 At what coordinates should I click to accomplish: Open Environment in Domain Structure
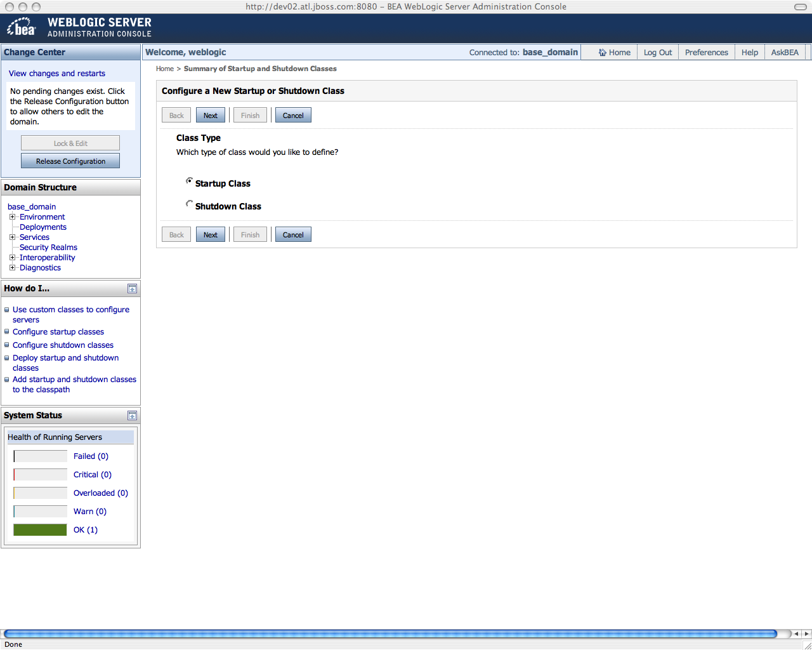click(x=42, y=217)
